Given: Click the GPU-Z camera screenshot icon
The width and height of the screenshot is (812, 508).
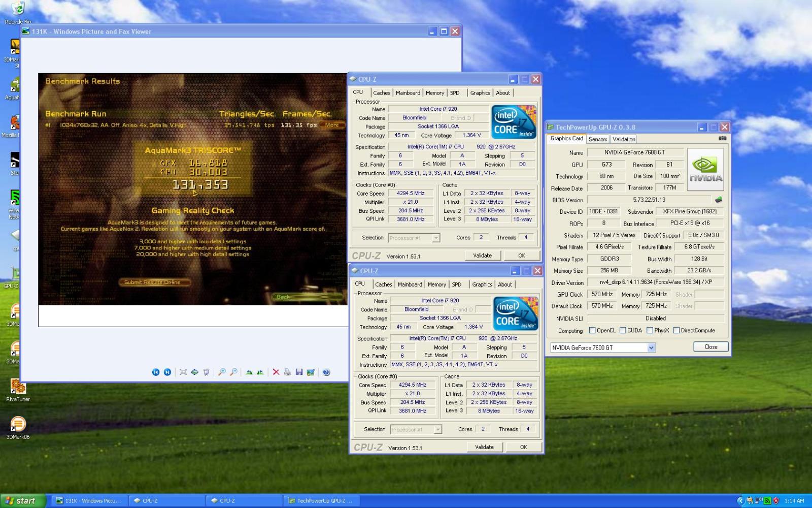Looking at the screenshot, I should coord(722,138).
